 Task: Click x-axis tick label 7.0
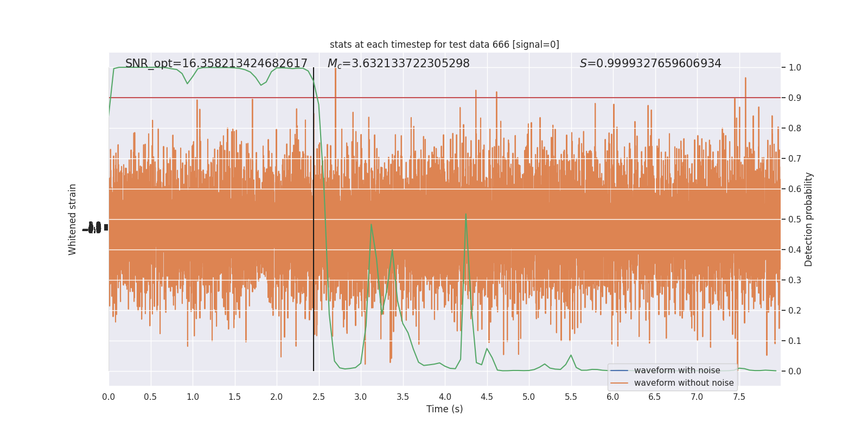[697, 397]
